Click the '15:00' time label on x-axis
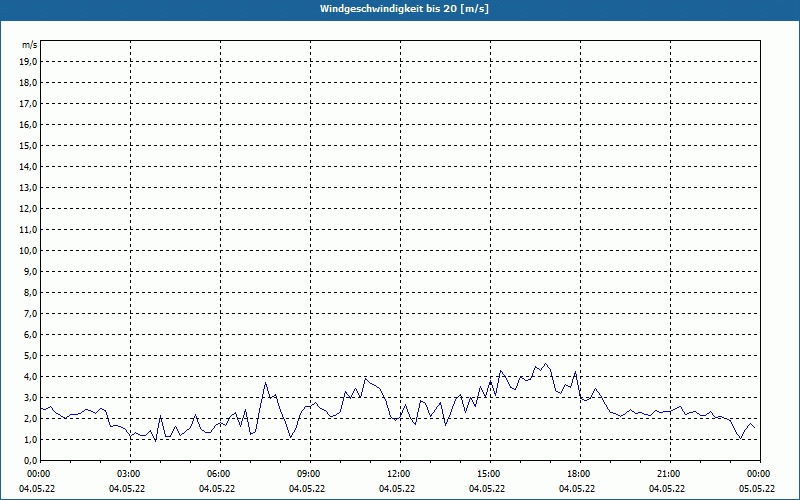The image size is (800, 500). click(490, 474)
